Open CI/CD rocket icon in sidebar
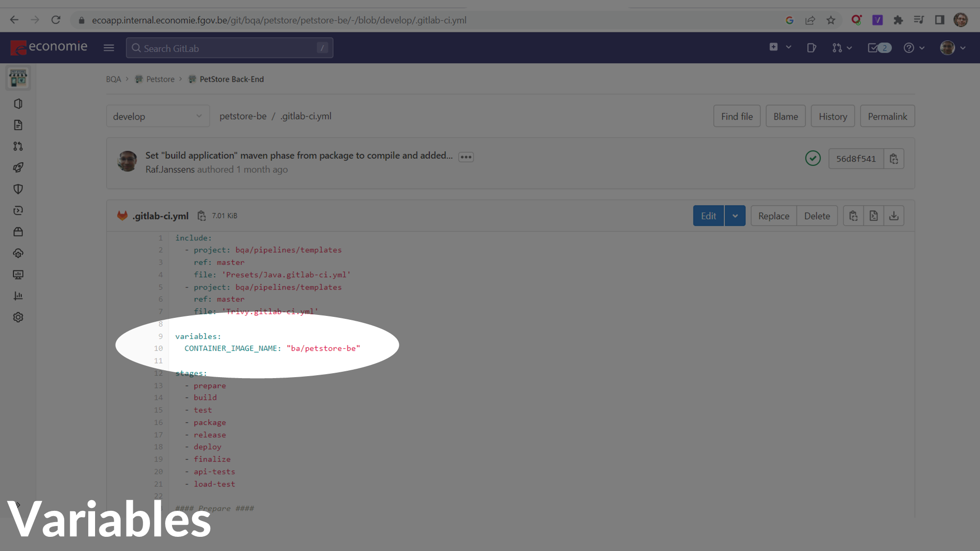The width and height of the screenshot is (980, 551). point(18,168)
